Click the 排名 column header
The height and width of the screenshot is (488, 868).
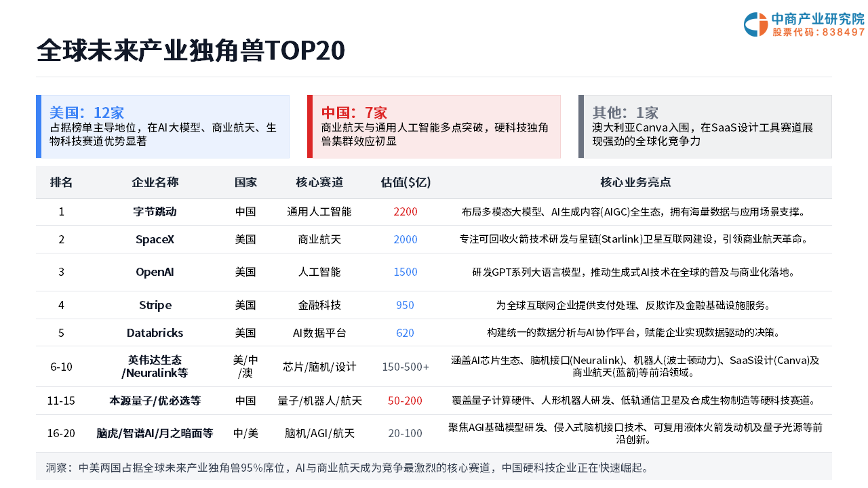pos(61,182)
